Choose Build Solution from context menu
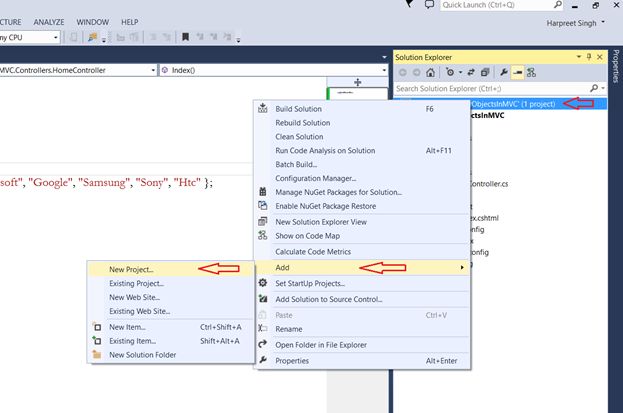The height and width of the screenshot is (413, 623). [x=362, y=109]
